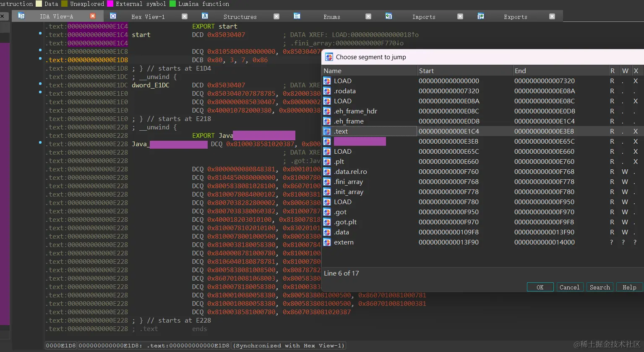
Task: Open Help for the segment dialog
Action: point(629,287)
